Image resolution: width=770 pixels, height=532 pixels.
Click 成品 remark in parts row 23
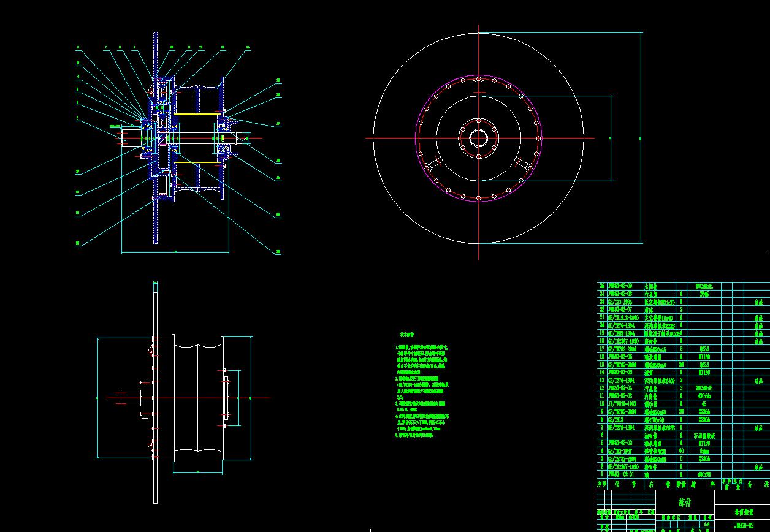(x=758, y=302)
